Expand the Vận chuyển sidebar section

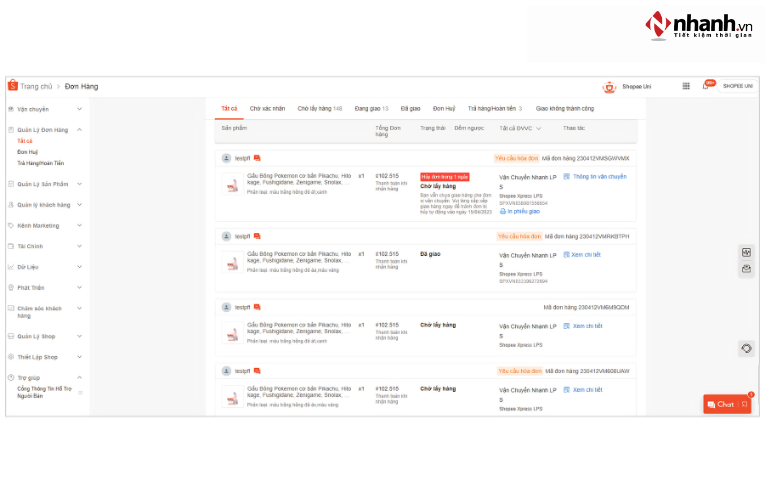pos(80,109)
